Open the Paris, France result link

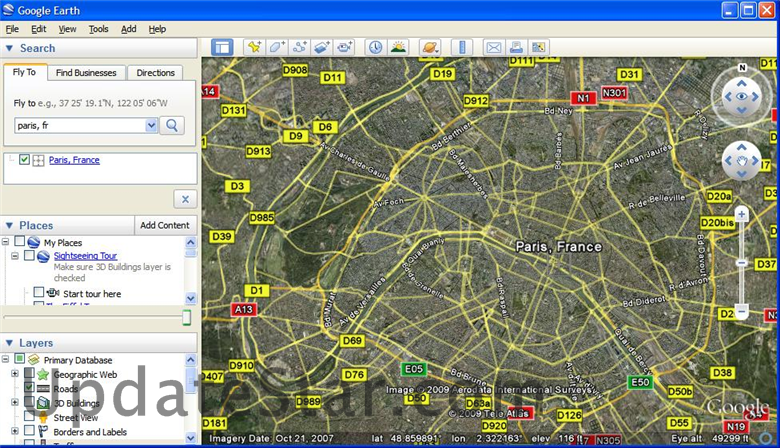coord(74,160)
